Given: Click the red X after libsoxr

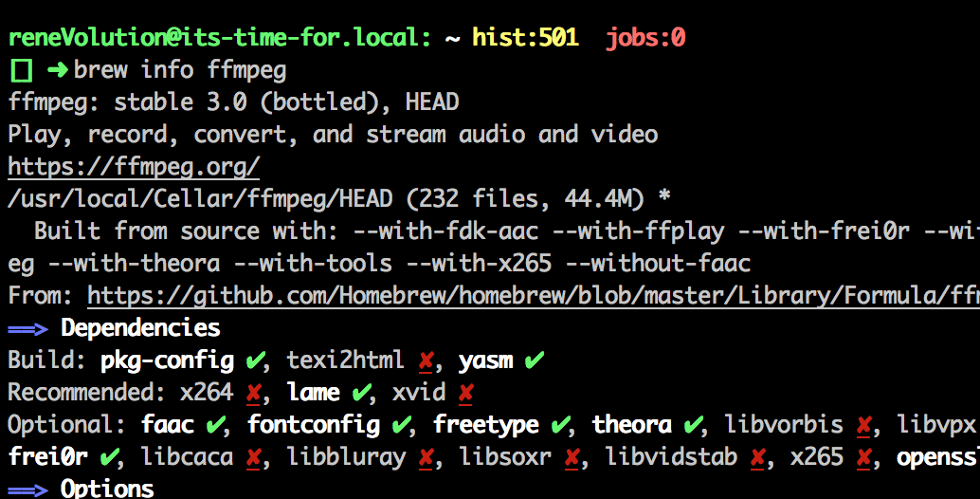Looking at the screenshot, I should pos(572,457).
